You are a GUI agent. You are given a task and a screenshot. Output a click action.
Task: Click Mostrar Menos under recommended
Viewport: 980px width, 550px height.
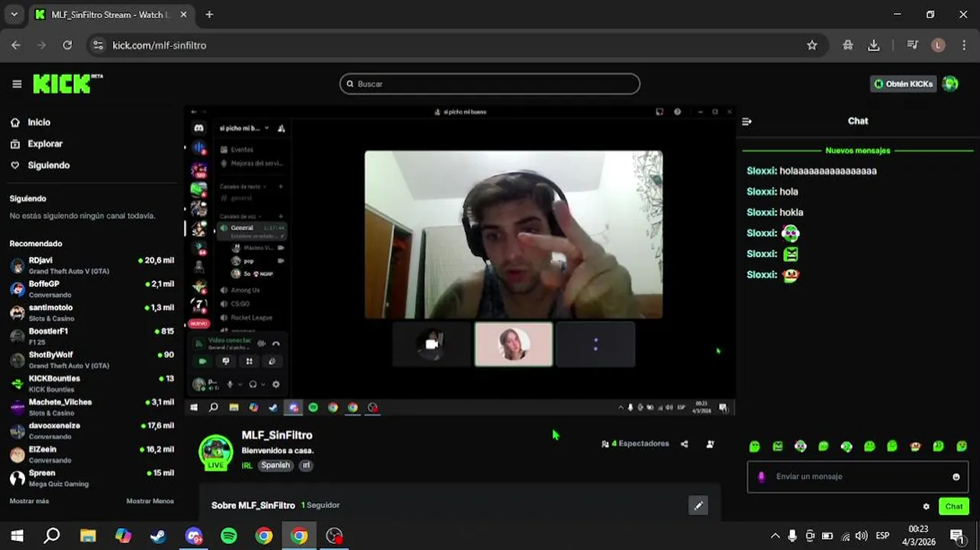[150, 501]
